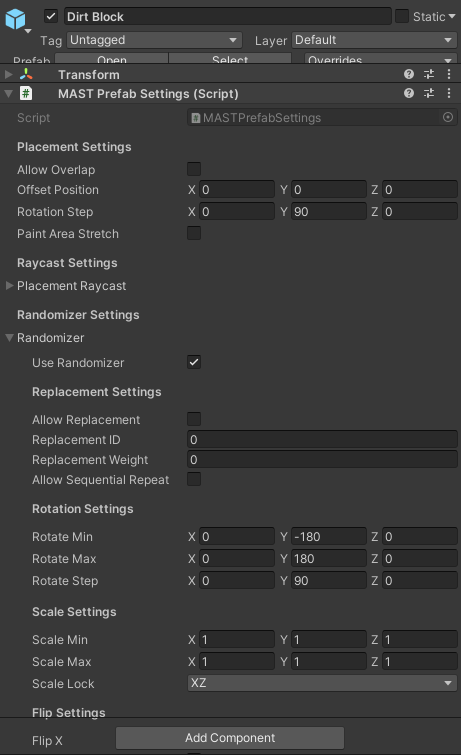Image resolution: width=461 pixels, height=755 pixels.
Task: Click the Dirt Block prefab cube icon
Action: coord(15,19)
